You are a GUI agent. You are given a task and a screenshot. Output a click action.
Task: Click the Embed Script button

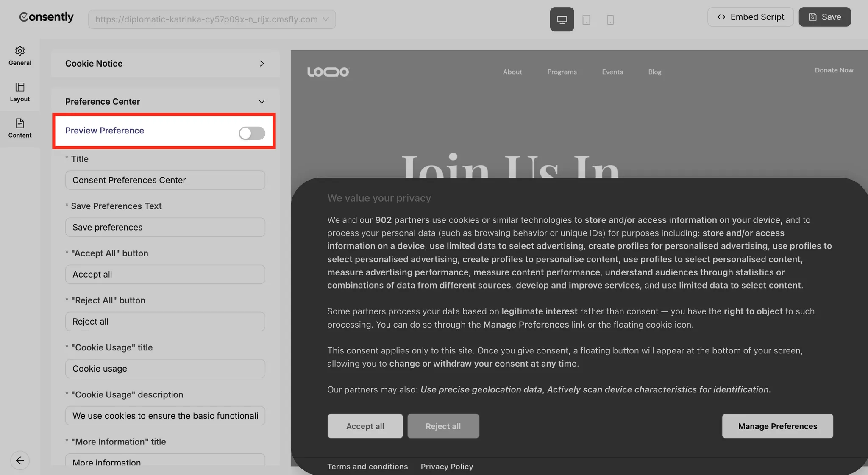click(x=750, y=17)
